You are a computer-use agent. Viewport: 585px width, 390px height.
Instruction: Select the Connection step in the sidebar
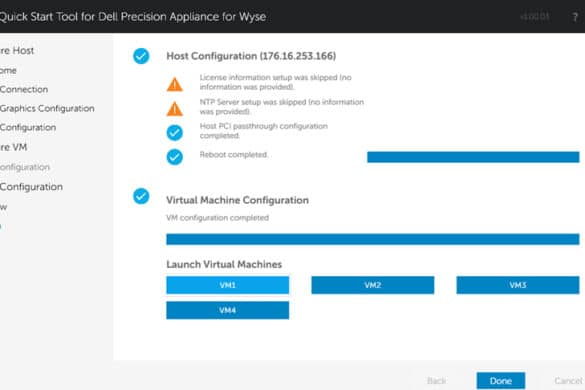[x=24, y=90]
